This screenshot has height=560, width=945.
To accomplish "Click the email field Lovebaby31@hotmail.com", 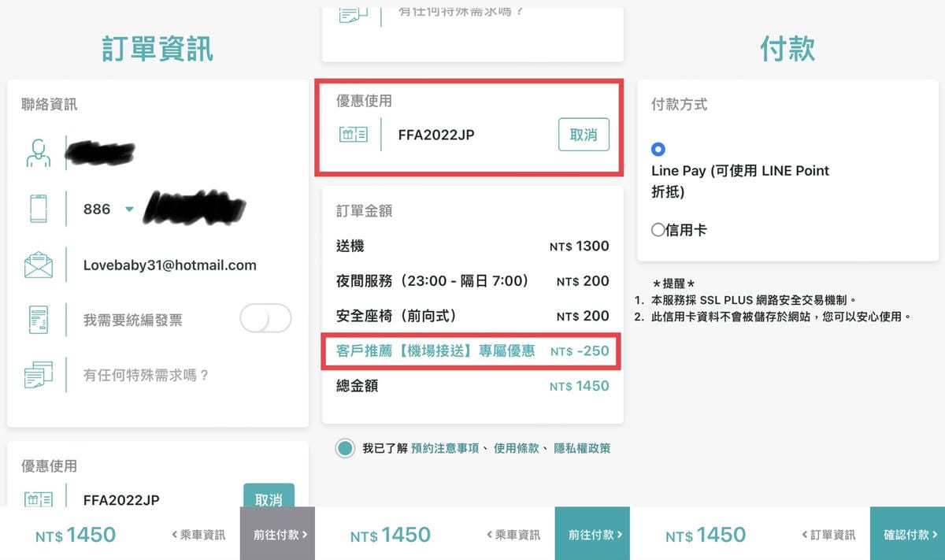I will click(169, 265).
